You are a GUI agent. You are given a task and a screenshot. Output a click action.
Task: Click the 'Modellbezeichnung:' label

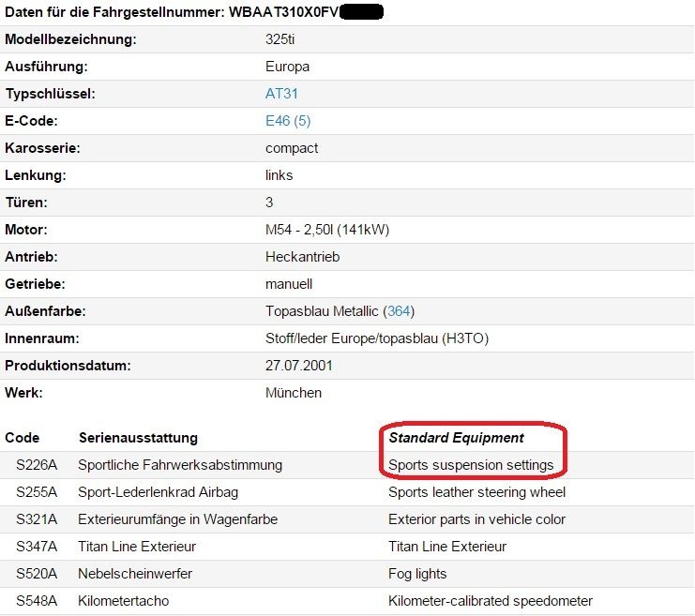click(70, 39)
